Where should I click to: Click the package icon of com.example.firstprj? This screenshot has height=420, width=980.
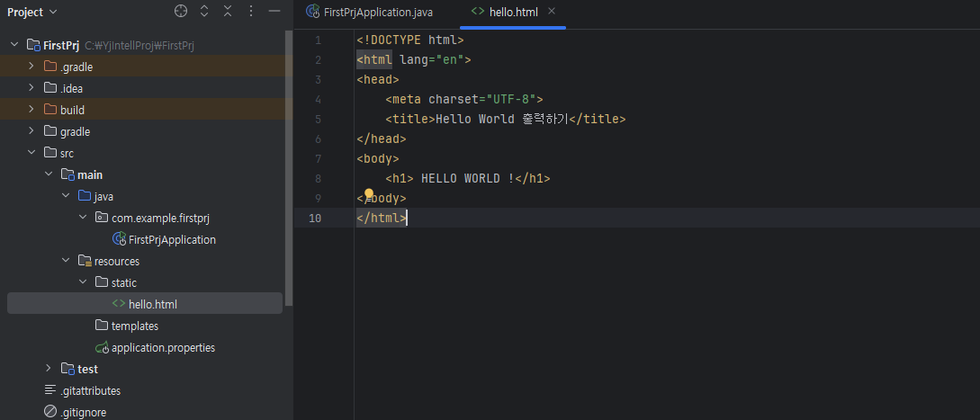(x=102, y=218)
